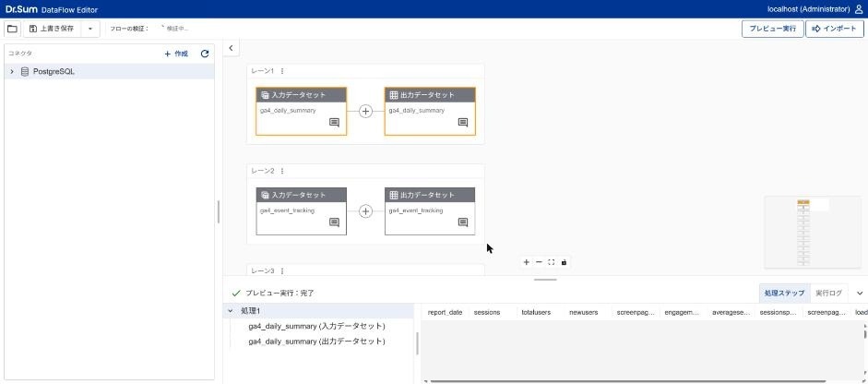This screenshot has width=868, height=384.
Task: Run preview with プレビュー実行 button
Action: coord(772,29)
